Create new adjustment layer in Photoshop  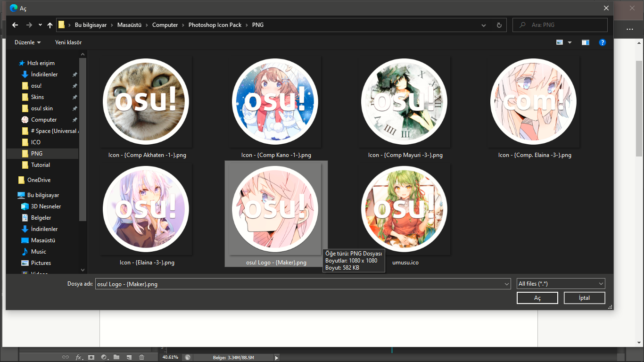coord(104,357)
